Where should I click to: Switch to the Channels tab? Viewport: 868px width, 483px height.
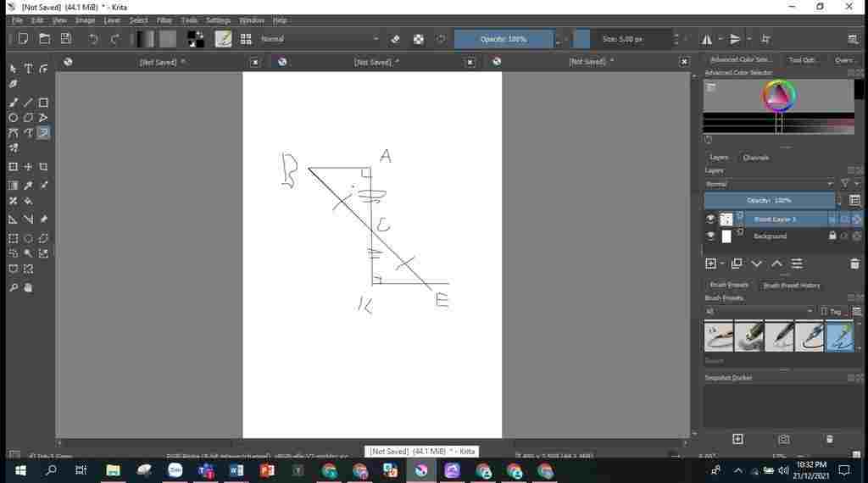click(755, 158)
